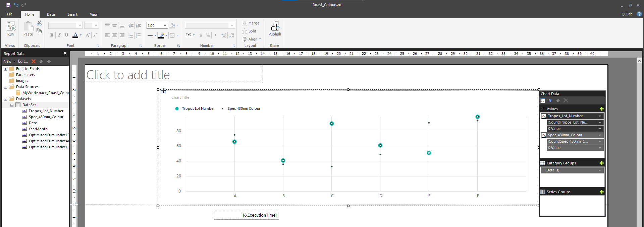The height and width of the screenshot is (227, 644).
Task: Add a new Series Group
Action: coord(602,192)
